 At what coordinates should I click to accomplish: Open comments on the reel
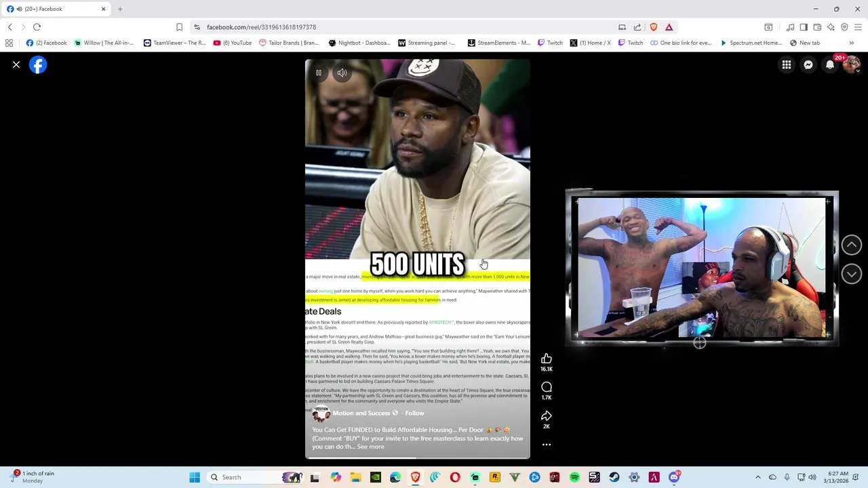[547, 387]
